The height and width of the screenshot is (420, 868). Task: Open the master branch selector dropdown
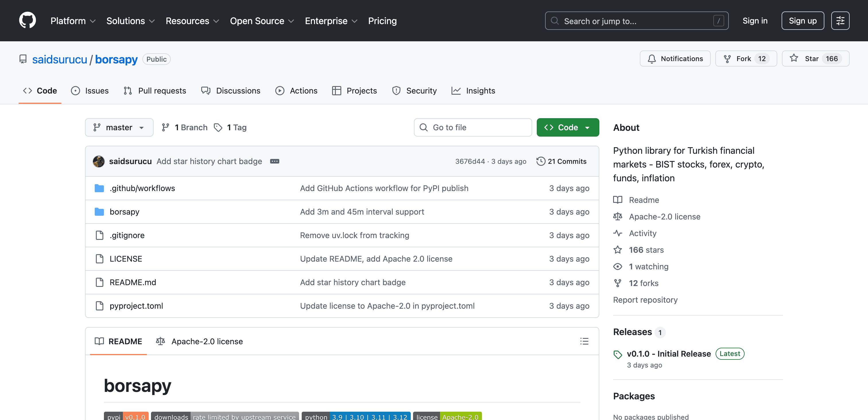pos(119,127)
